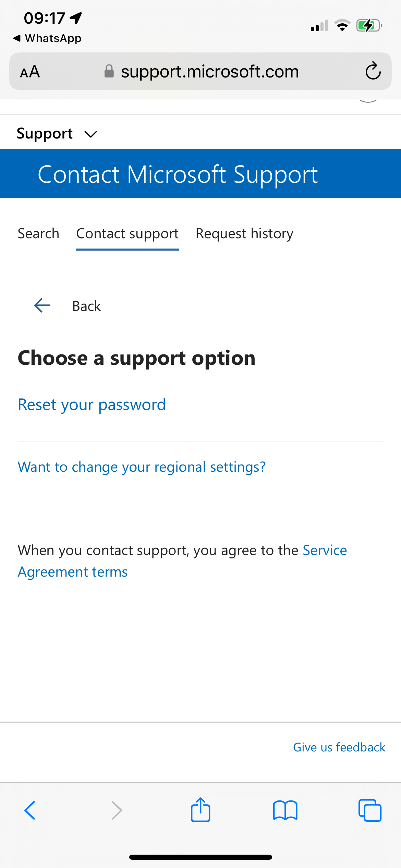Click the Give us feedback link
This screenshot has height=868, width=401.
click(339, 747)
